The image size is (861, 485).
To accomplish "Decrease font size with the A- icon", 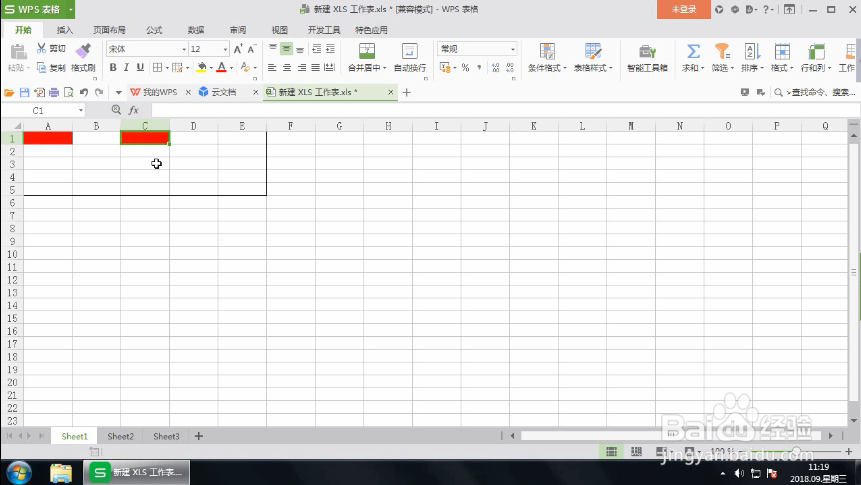I will (251, 49).
